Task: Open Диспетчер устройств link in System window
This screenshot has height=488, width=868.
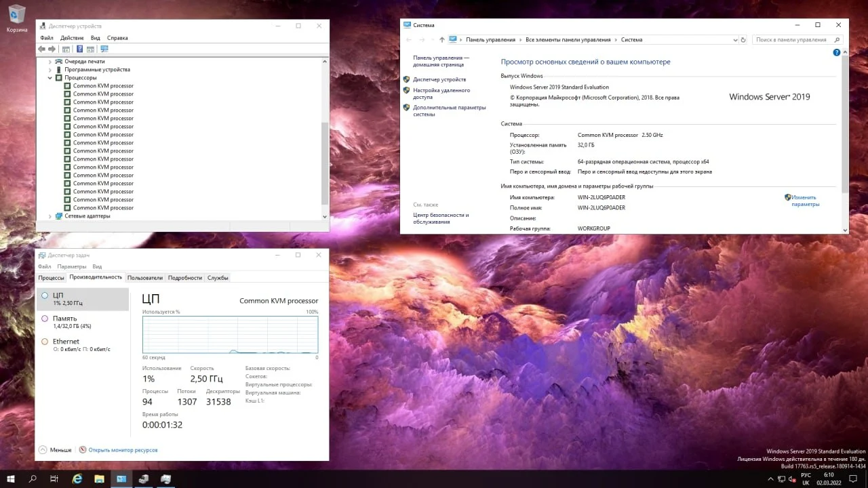Action: point(439,79)
